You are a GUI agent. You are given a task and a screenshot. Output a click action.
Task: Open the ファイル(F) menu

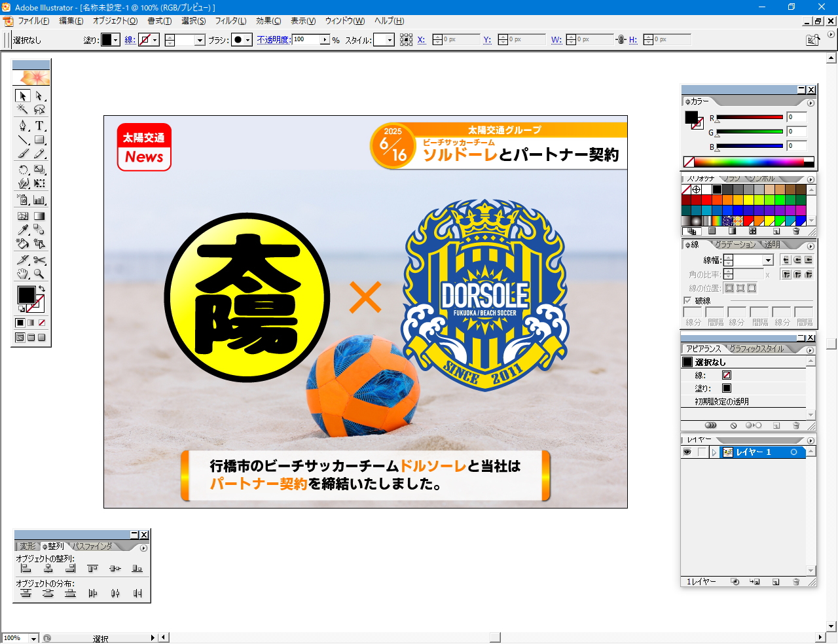pyautogui.click(x=33, y=21)
